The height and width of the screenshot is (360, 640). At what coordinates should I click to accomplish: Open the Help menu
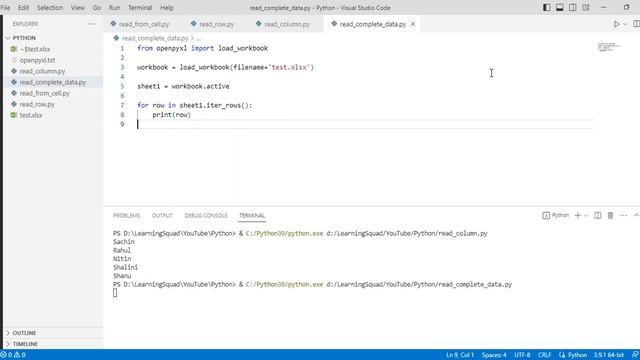[x=167, y=7]
